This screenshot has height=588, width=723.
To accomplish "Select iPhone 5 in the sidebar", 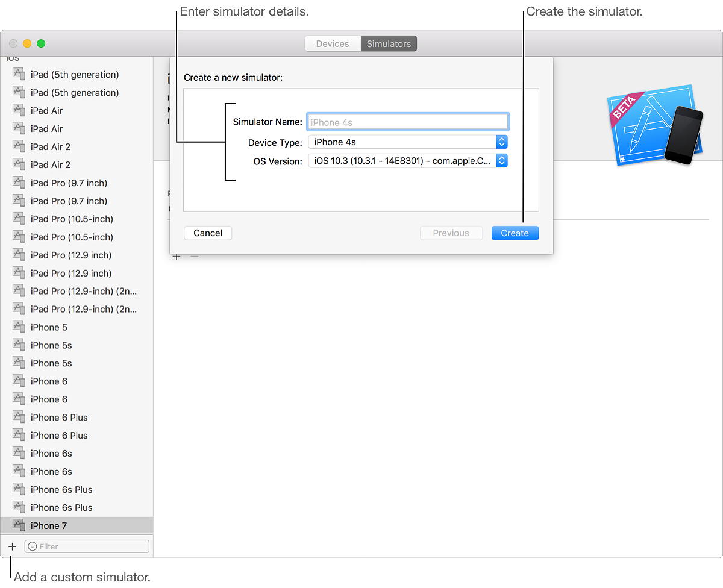I will [x=77, y=327].
